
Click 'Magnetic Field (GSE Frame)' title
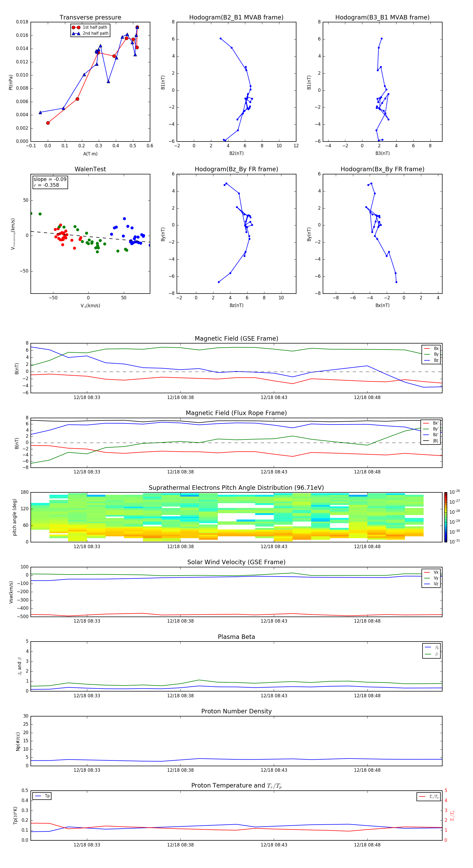tap(236, 338)
